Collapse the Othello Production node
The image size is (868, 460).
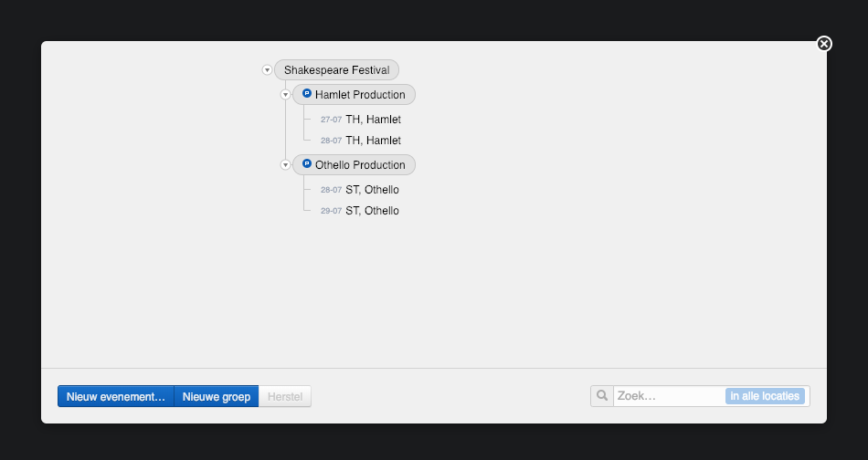tap(285, 165)
